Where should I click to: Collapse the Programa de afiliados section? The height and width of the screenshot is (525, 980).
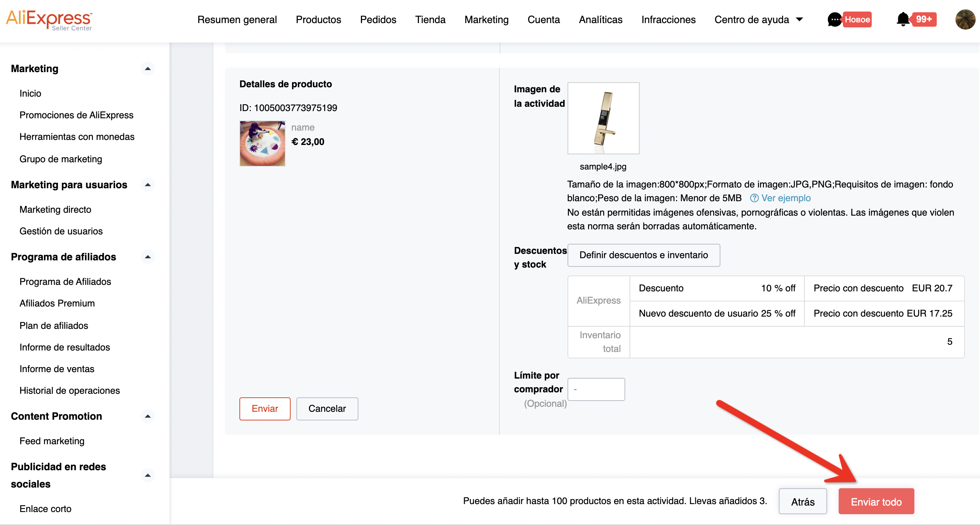147,257
